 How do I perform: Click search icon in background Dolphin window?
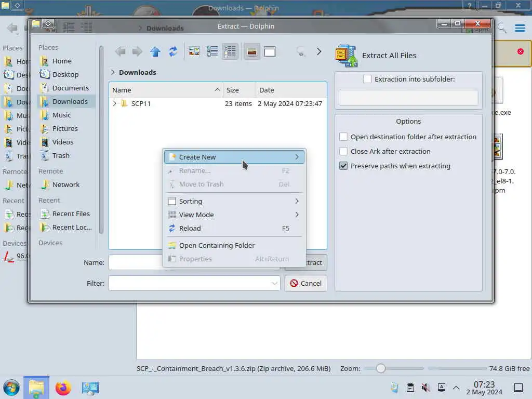point(502,28)
